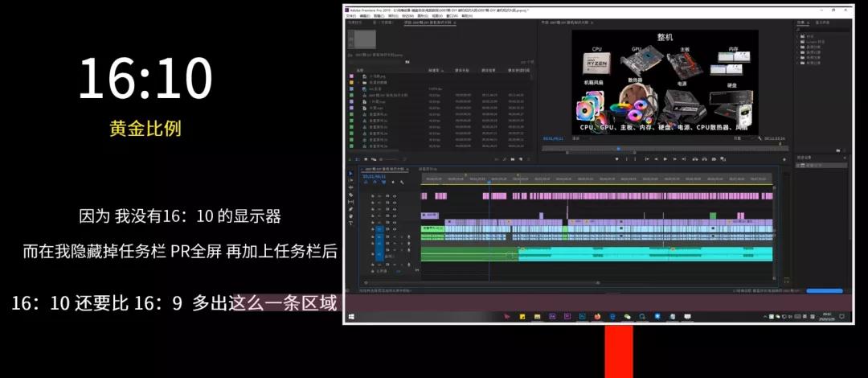868x378 pixels.
Task: Select the Razor tool
Action: click(x=350, y=195)
